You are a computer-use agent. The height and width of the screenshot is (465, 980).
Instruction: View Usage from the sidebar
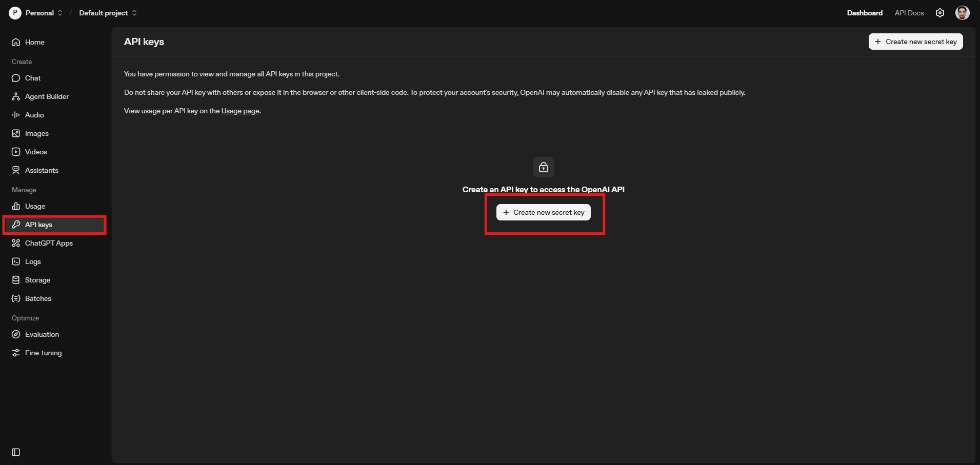[x=55, y=206]
